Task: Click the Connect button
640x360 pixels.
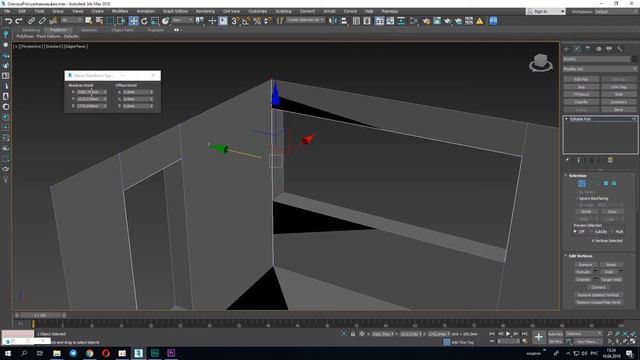Action: (x=598, y=287)
